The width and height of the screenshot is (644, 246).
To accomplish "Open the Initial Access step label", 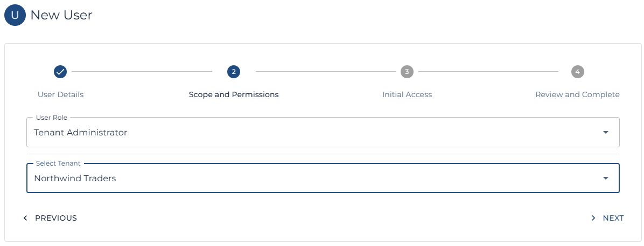I will 407,94.
